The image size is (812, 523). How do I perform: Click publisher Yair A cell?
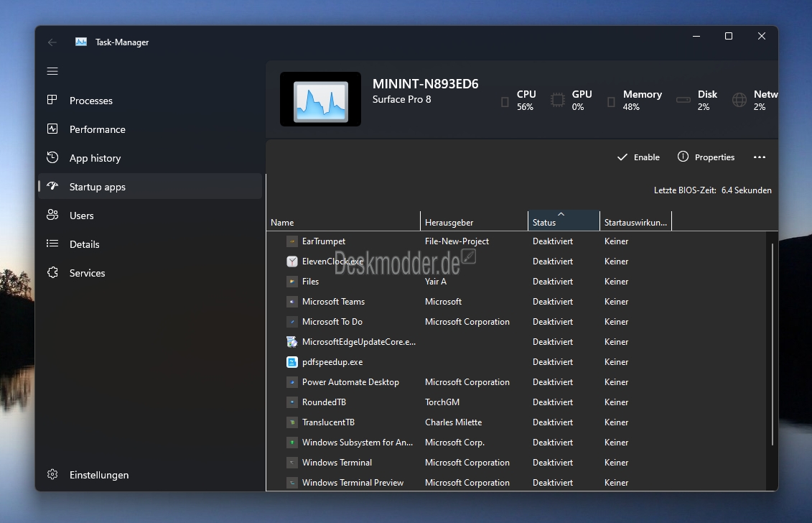tap(436, 282)
